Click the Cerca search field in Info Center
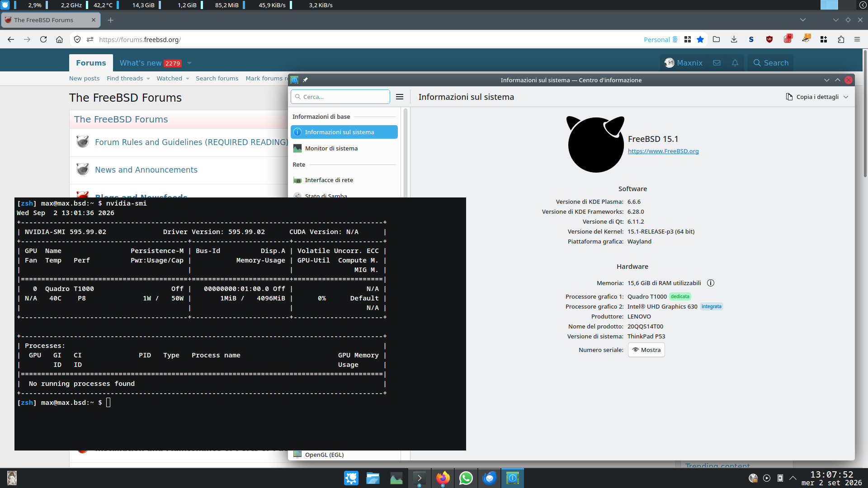This screenshot has height=488, width=868. [340, 97]
